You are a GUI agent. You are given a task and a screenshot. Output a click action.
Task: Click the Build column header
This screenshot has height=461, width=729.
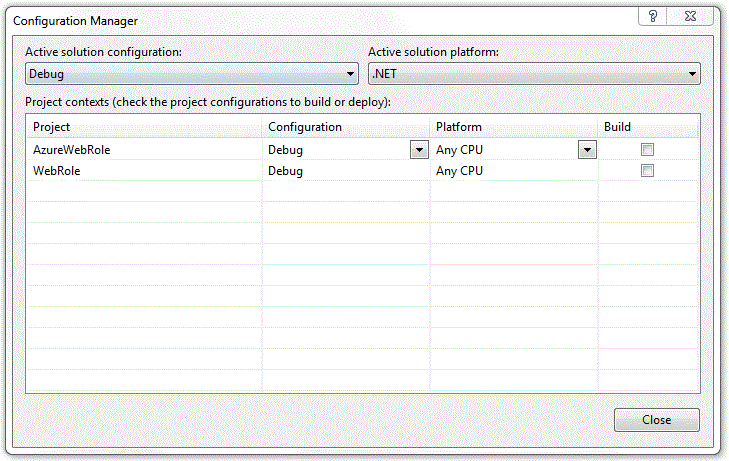(648, 127)
